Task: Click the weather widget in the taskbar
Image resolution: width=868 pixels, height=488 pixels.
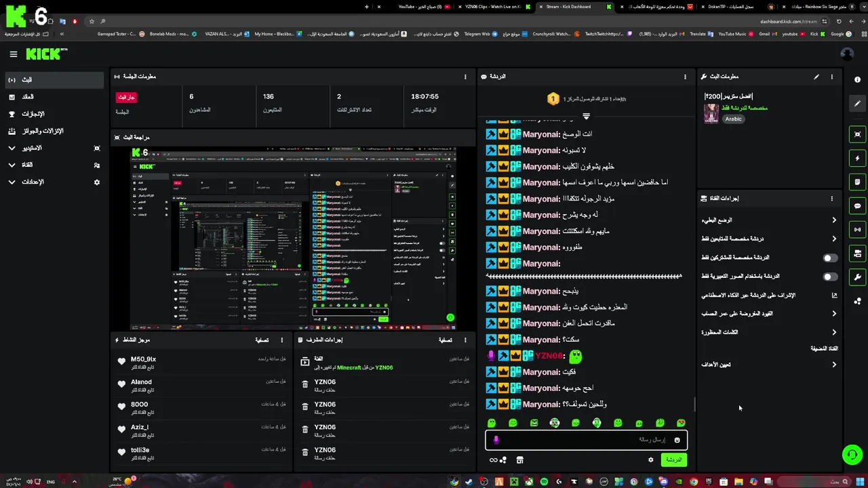Action: 122,481
